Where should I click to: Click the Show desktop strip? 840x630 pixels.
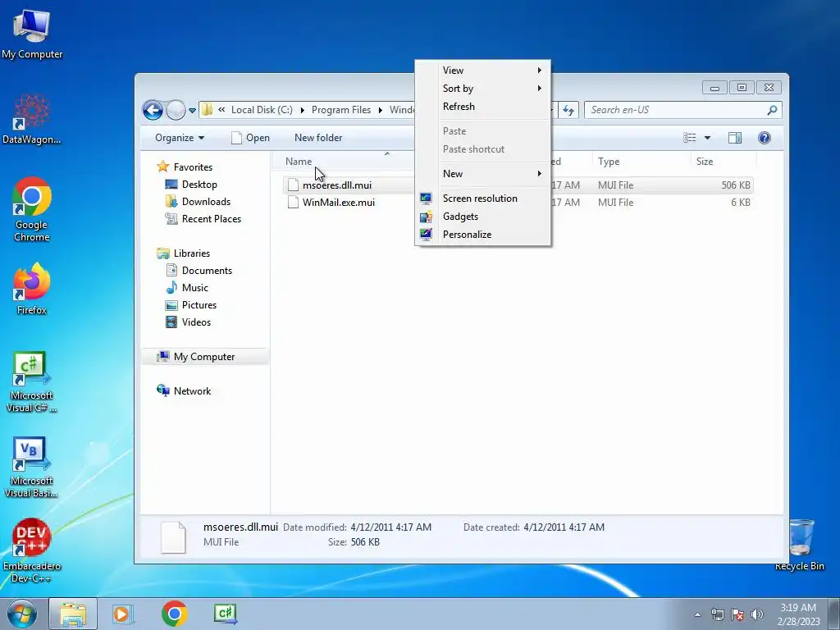click(x=834, y=614)
